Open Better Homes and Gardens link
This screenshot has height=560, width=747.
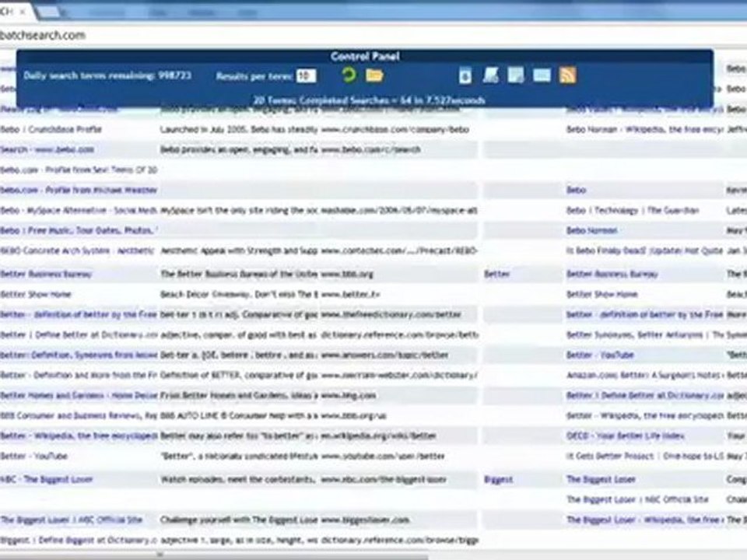click(x=79, y=395)
